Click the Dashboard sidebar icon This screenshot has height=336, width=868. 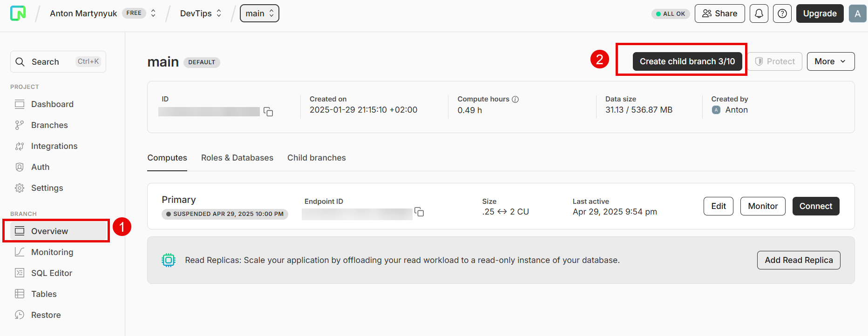coord(20,104)
